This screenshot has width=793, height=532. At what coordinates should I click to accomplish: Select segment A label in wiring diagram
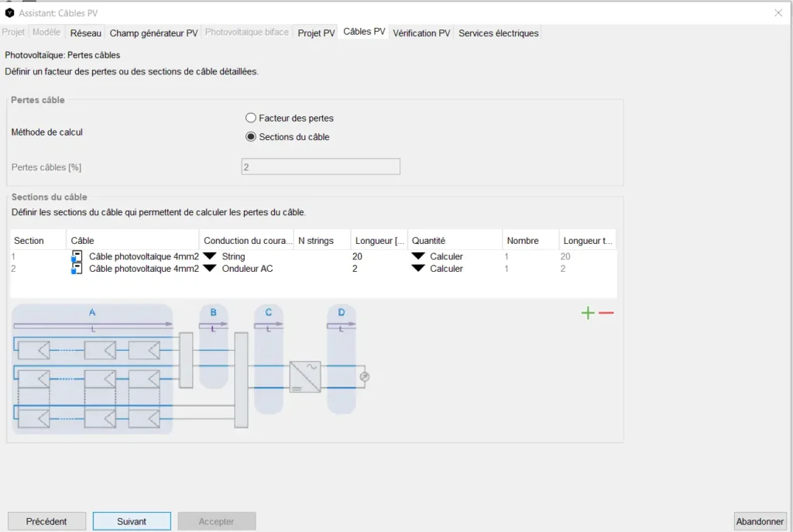point(92,312)
